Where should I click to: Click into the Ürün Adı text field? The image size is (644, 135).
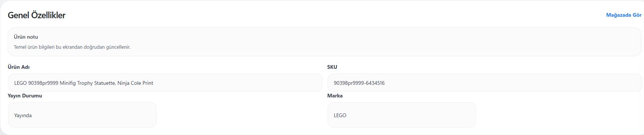coord(165,83)
